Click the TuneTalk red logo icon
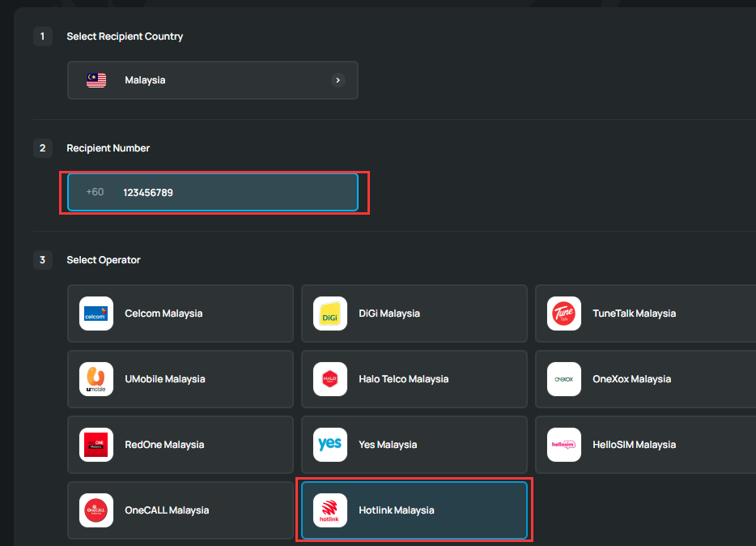Image resolution: width=756 pixels, height=546 pixels. 564,314
